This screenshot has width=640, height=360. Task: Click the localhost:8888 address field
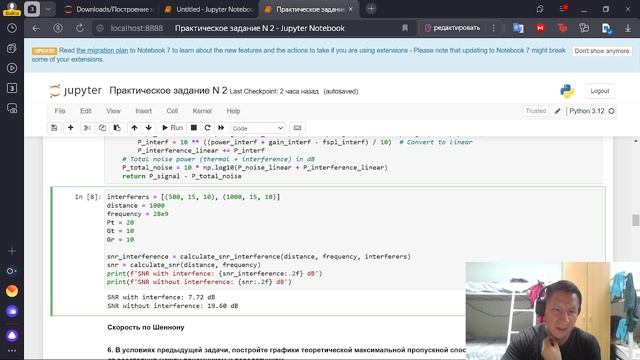[137, 28]
